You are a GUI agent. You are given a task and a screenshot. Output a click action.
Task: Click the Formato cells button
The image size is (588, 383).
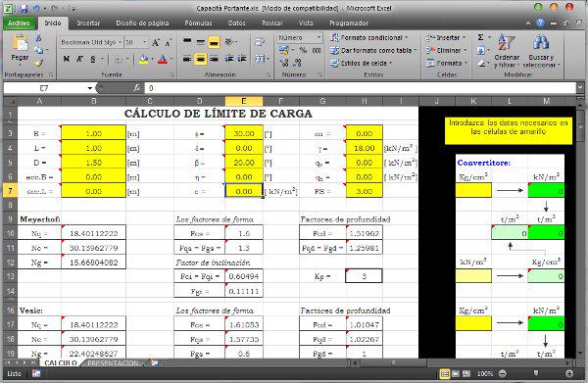coord(446,63)
